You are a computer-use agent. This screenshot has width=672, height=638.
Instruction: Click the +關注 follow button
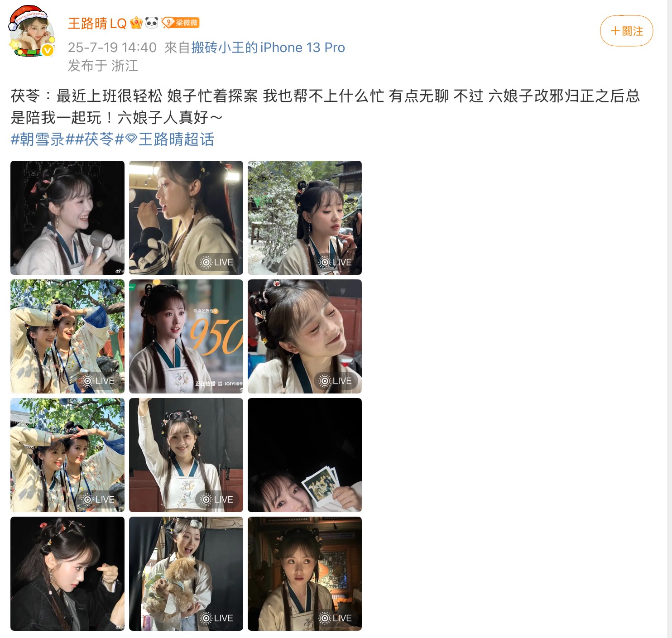[626, 31]
